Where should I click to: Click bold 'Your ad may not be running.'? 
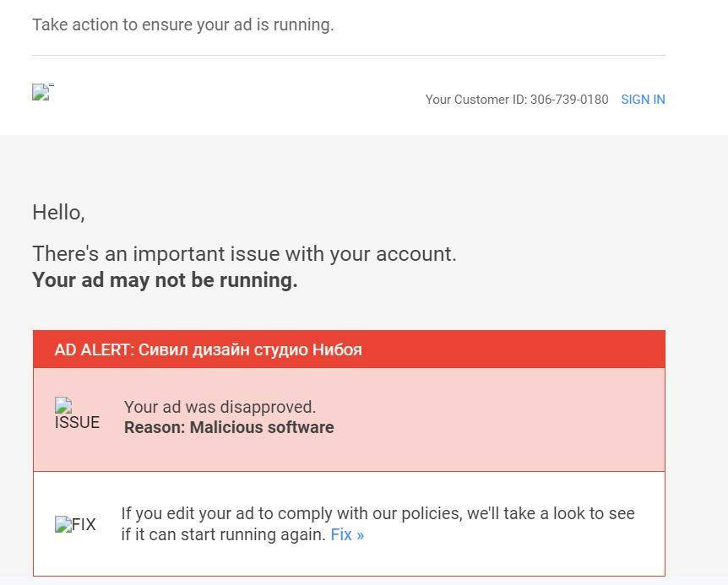point(165,280)
